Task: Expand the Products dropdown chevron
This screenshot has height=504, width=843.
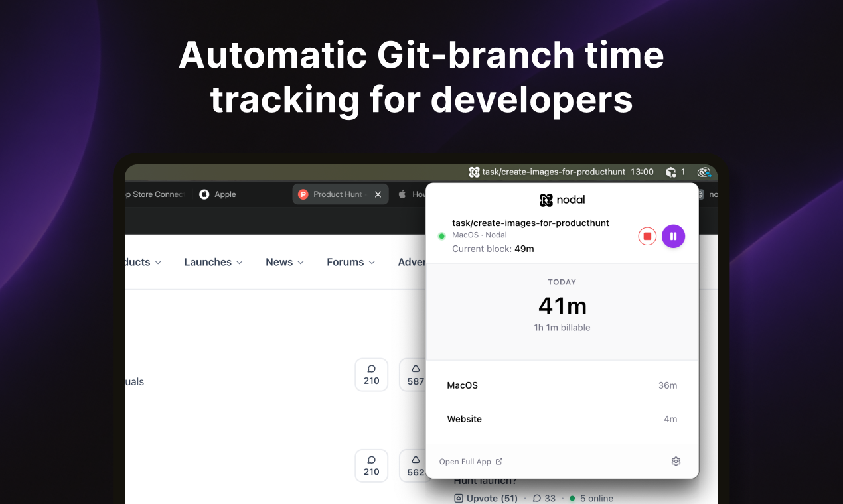Action: click(158, 263)
